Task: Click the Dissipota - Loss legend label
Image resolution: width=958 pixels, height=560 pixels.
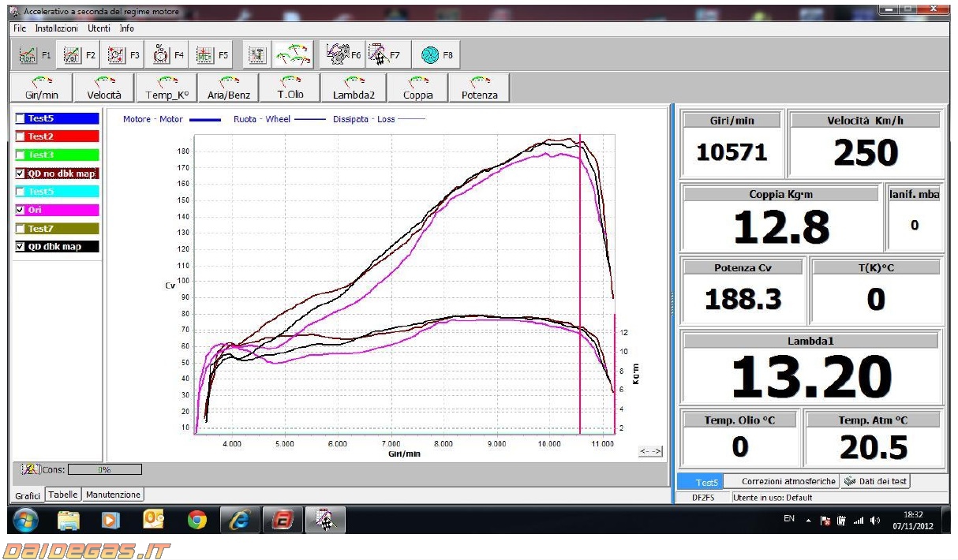Action: coord(364,119)
